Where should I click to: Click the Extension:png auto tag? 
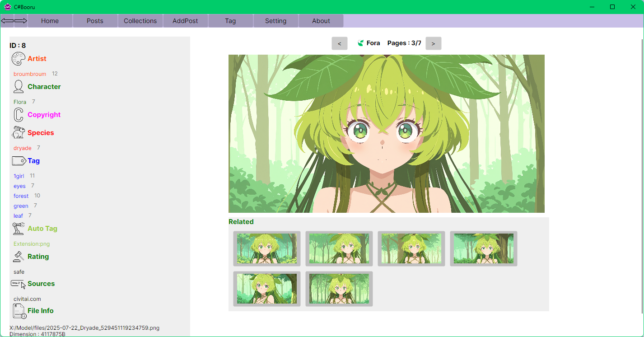click(x=32, y=244)
